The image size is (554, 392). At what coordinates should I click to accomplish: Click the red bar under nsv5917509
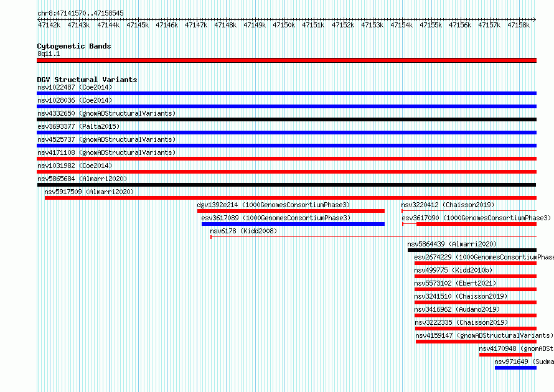pos(291,198)
